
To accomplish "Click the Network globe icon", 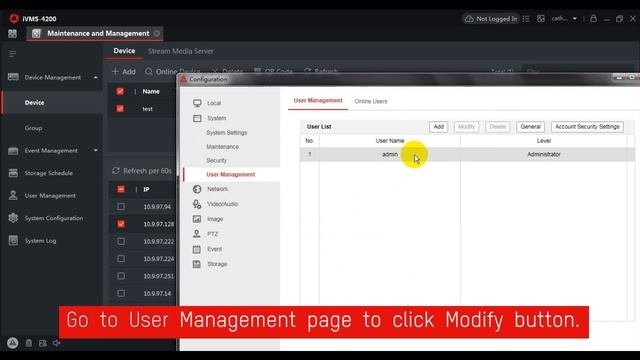I will coord(197,189).
